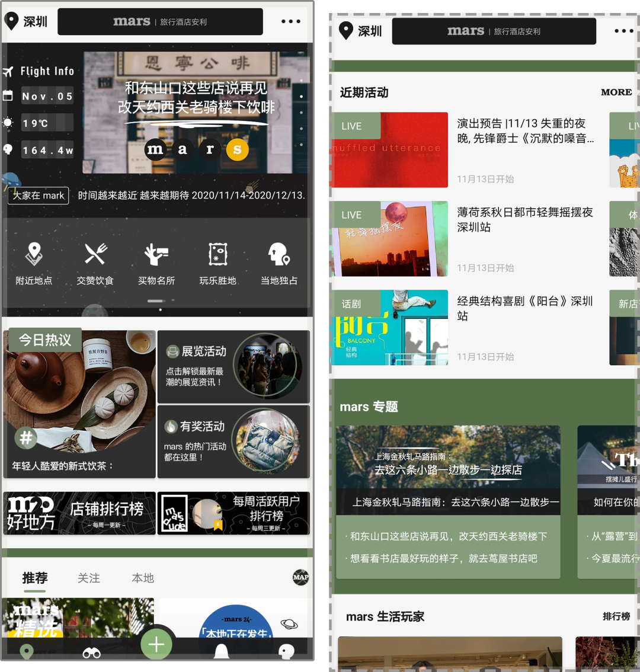
Task: Open 展览活动 exhibition card
Action: click(233, 366)
